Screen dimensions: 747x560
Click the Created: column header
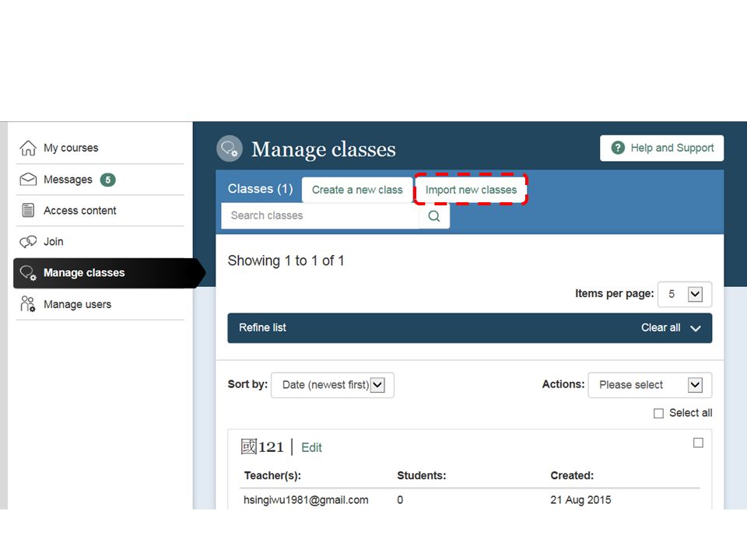(x=572, y=476)
